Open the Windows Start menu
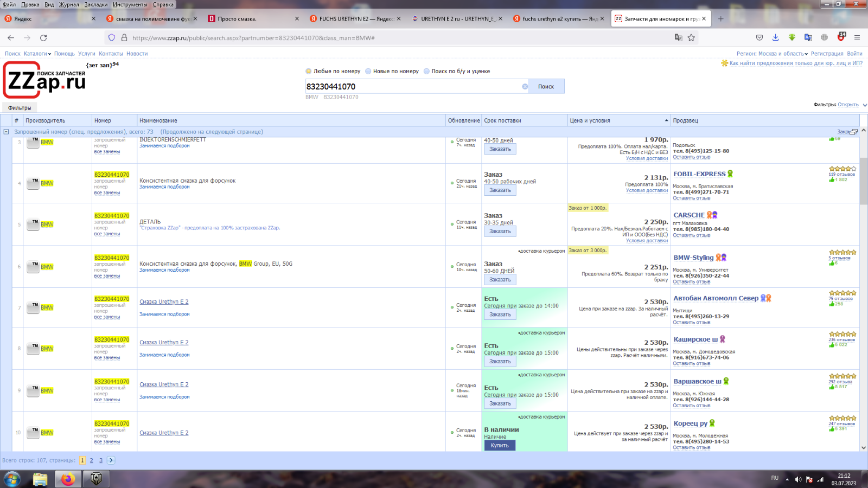The image size is (868, 488). click(12, 479)
